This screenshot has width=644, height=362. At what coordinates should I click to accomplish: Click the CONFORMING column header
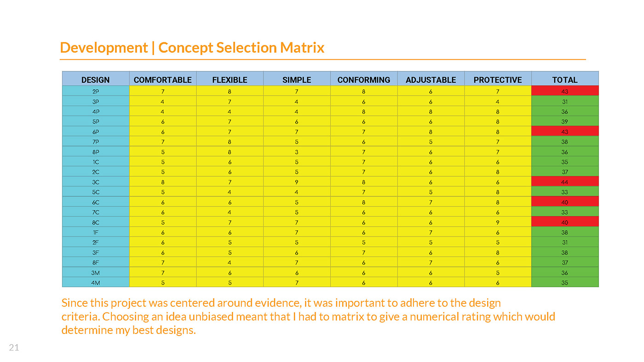pos(363,79)
